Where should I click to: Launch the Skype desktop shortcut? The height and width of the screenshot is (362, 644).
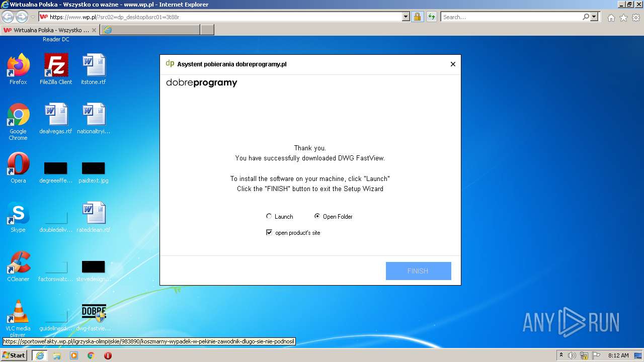click(x=18, y=217)
